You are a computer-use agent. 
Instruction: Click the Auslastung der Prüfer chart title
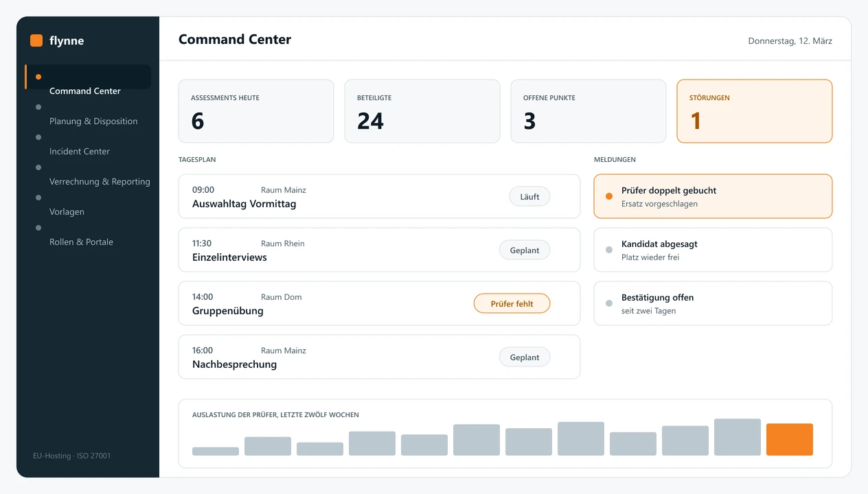275,415
